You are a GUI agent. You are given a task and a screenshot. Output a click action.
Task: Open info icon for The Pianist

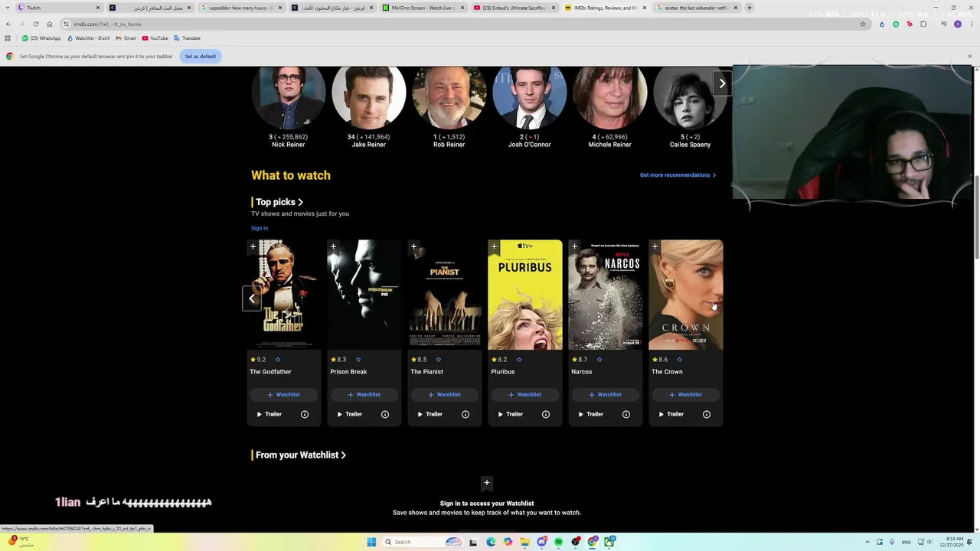pyautogui.click(x=465, y=415)
